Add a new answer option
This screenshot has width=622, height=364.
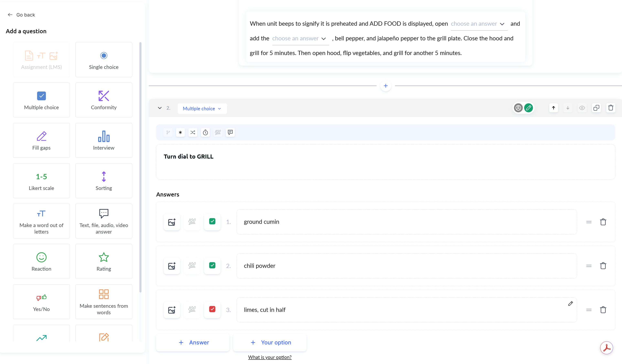[x=193, y=342]
